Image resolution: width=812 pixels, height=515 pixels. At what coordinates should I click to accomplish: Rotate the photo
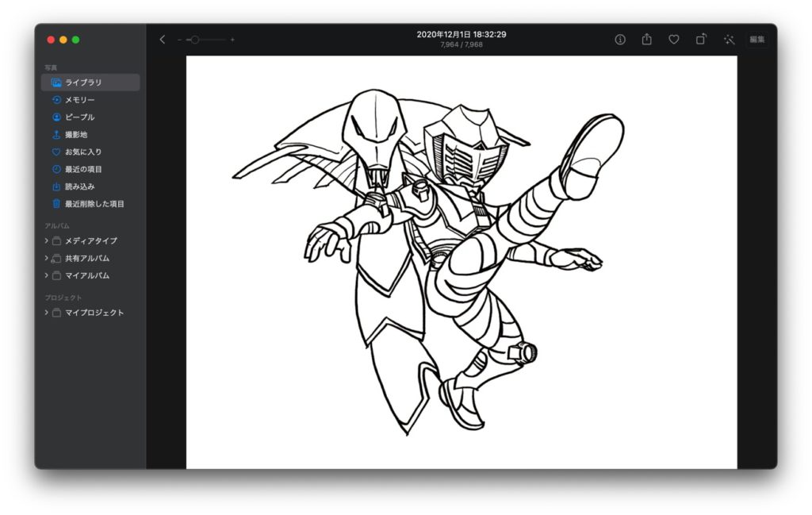[701, 39]
